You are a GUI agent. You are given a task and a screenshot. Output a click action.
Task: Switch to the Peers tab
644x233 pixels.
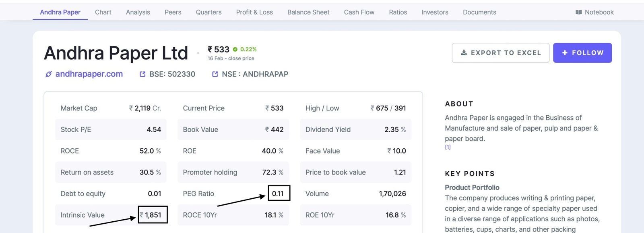click(173, 12)
